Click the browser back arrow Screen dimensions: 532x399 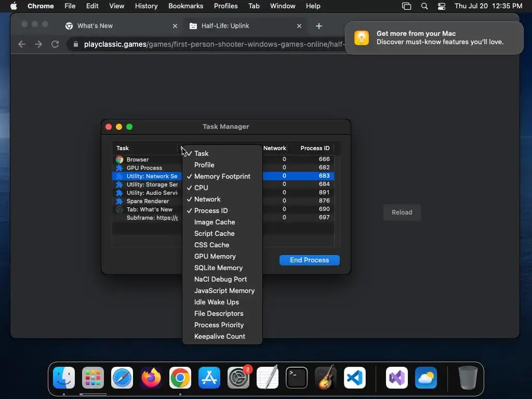[x=22, y=44]
